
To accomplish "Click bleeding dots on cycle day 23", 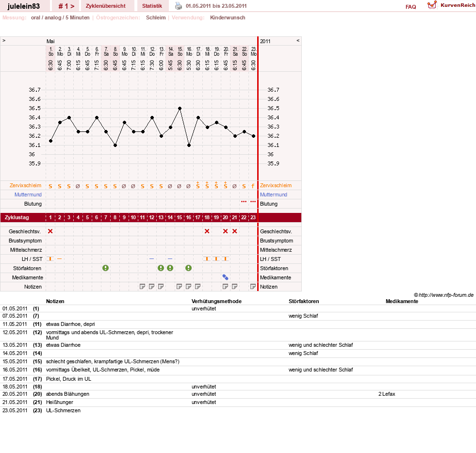I will click(253, 201).
